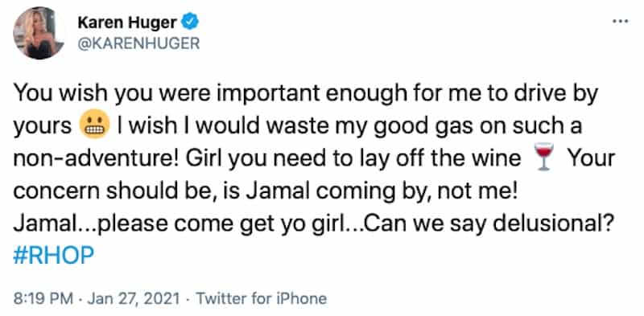Open the three-dot more options menu
Viewport: 644px width, 316px height.
(621, 22)
